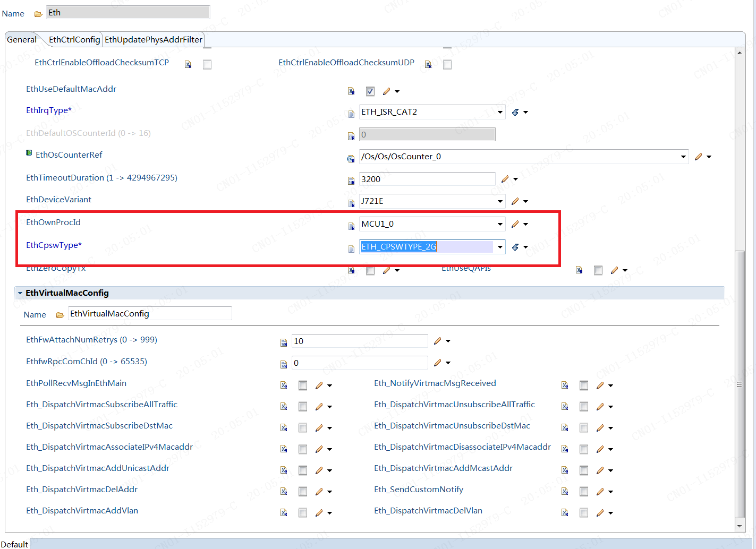The width and height of the screenshot is (756, 549).
Task: Click the reference @ icon beside EthOsCounterRef
Action: click(351, 158)
